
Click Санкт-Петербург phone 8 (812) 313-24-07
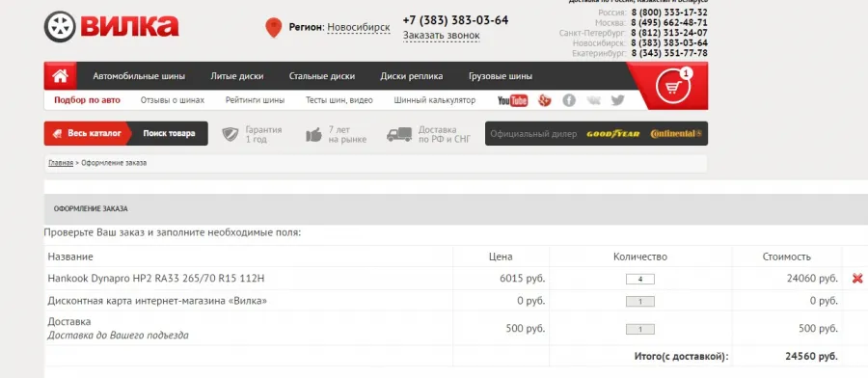point(669,33)
